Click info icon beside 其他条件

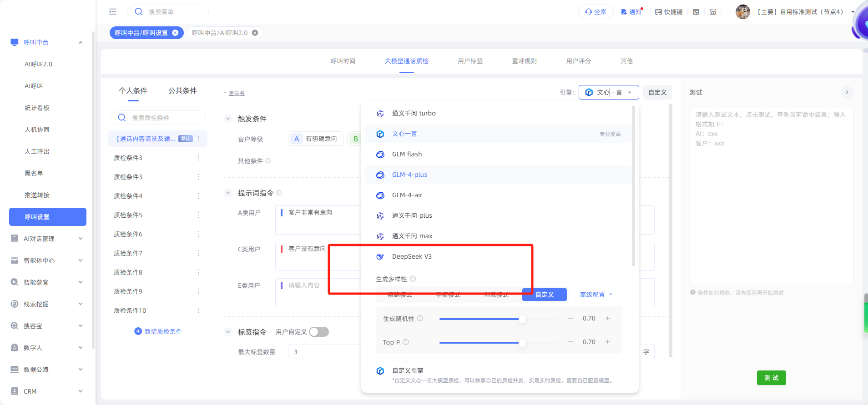(268, 161)
